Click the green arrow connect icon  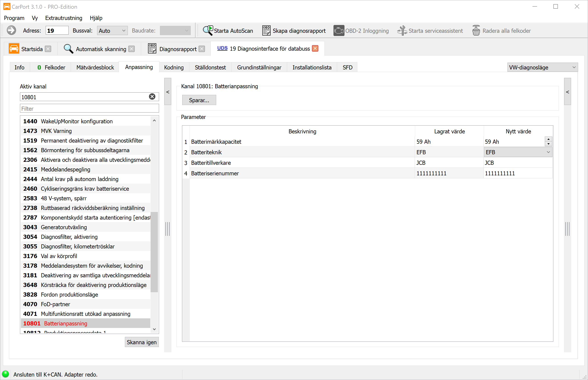[x=11, y=31]
